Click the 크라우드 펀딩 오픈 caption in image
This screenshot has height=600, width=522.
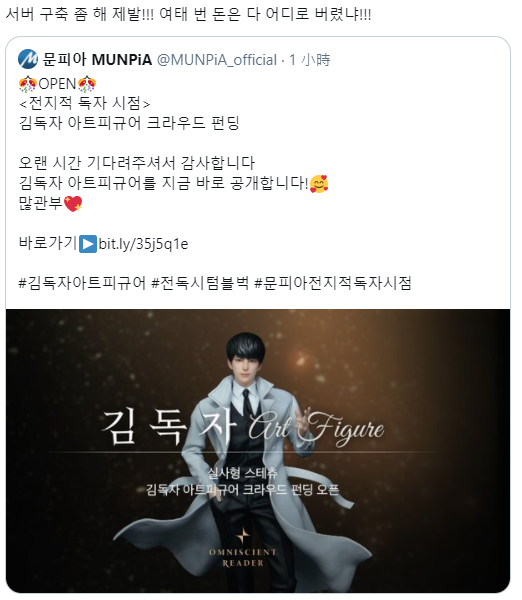coord(243,490)
